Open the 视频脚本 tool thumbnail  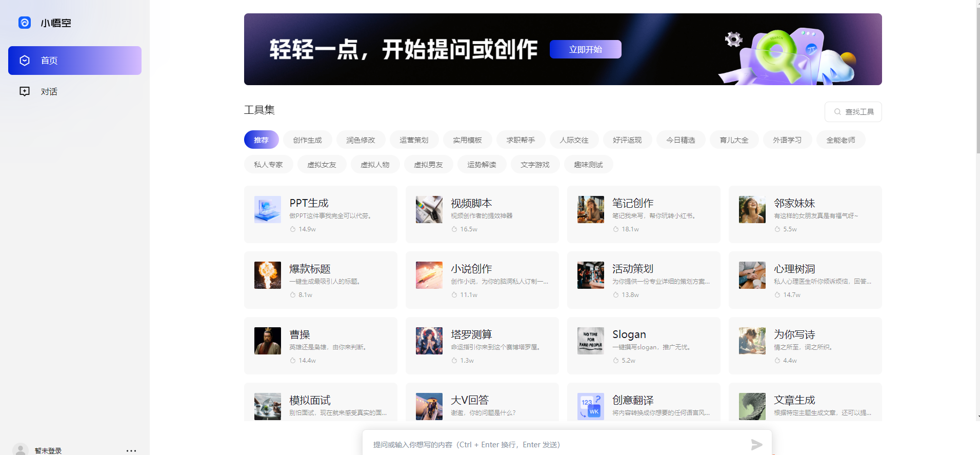point(429,209)
